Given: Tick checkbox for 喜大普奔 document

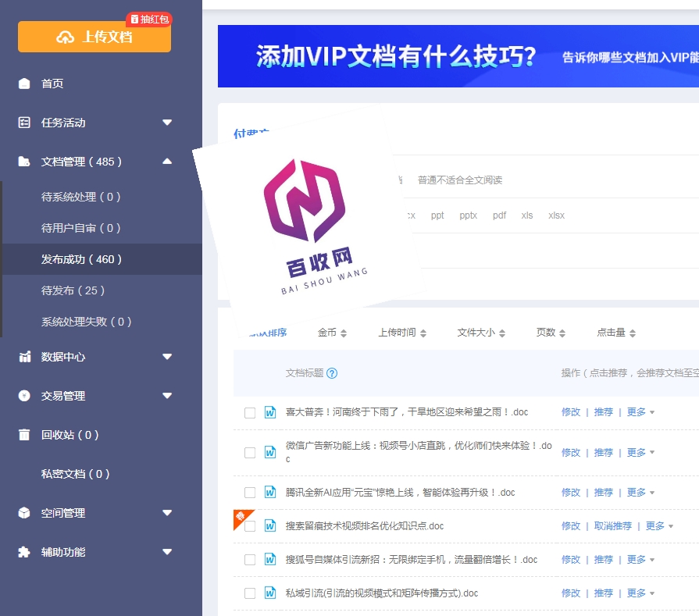Looking at the screenshot, I should point(250,413).
